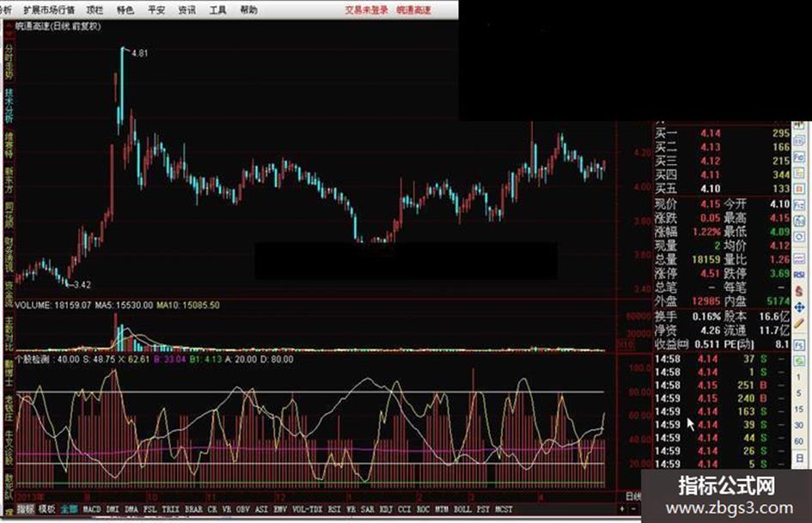Select the 日 daily period button
The image size is (812, 523).
tap(799, 458)
